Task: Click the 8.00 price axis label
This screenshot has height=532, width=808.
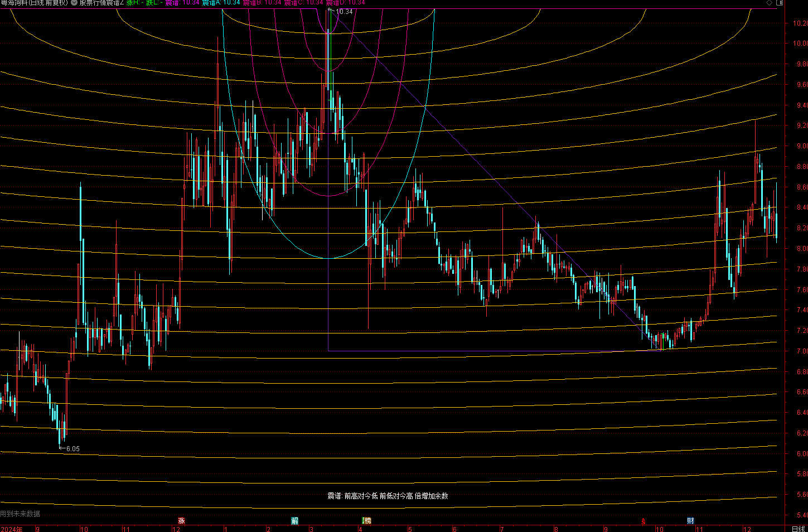Action: tap(802, 249)
